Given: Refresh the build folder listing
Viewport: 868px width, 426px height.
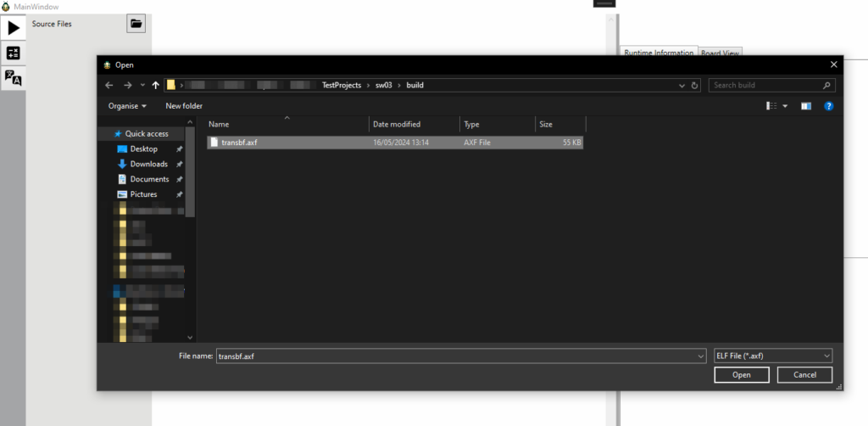Looking at the screenshot, I should (x=695, y=85).
